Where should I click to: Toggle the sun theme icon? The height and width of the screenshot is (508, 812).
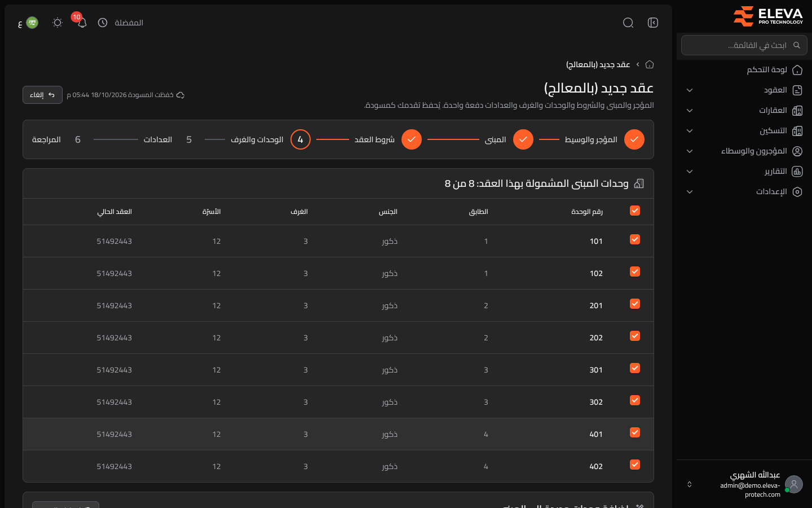[x=58, y=23]
